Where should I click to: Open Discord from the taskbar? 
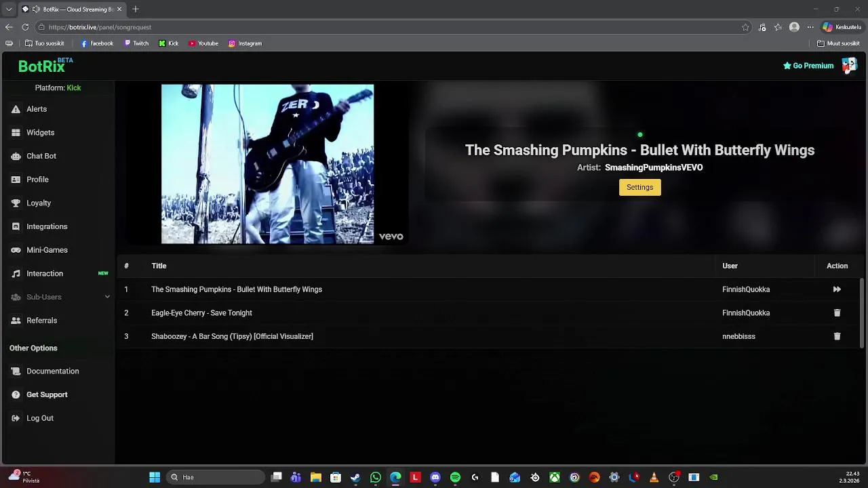click(x=435, y=477)
